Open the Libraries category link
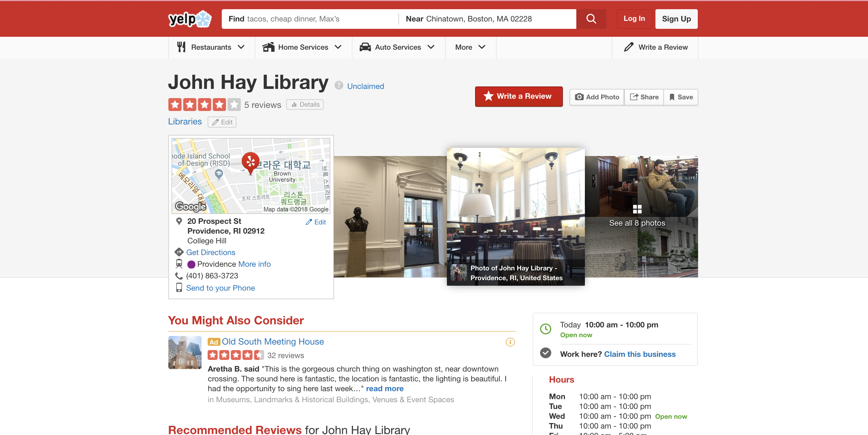 tap(185, 121)
